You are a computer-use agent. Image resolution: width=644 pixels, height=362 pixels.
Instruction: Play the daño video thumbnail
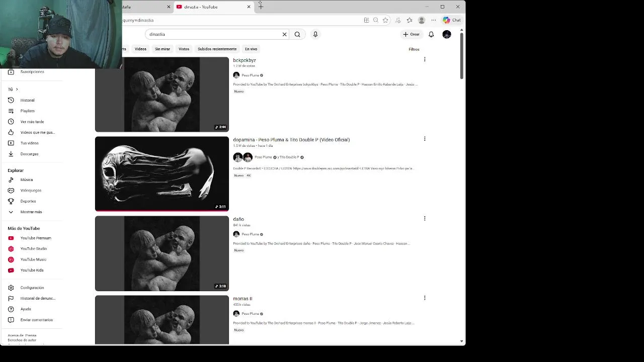coord(162,253)
